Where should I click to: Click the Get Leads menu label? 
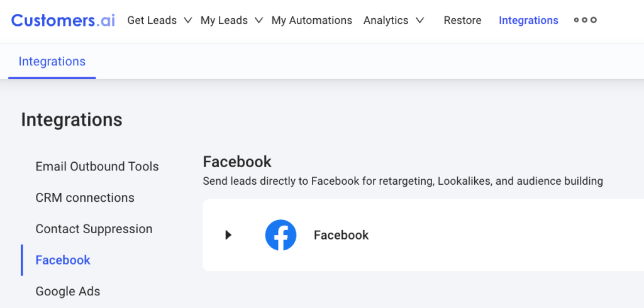point(152,20)
